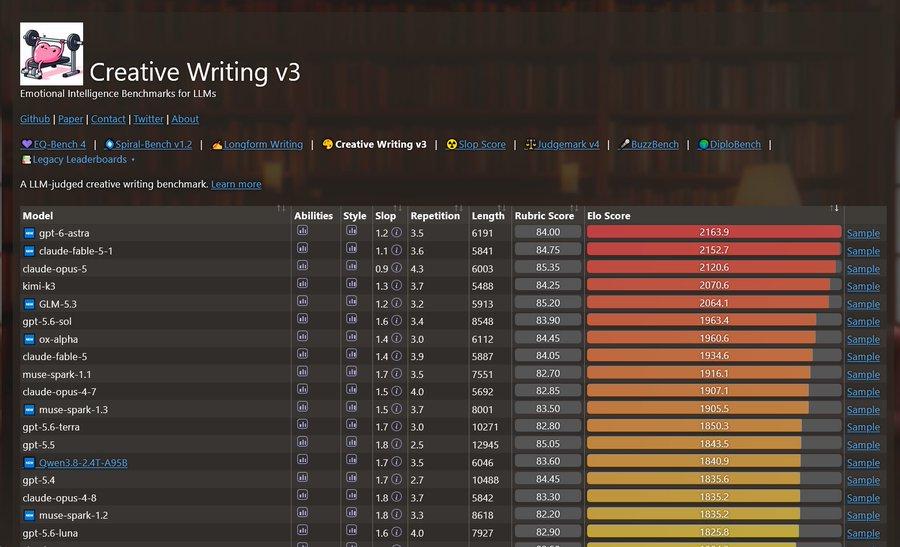Sort by Model column arrows
900x547 pixels.
pos(281,208)
